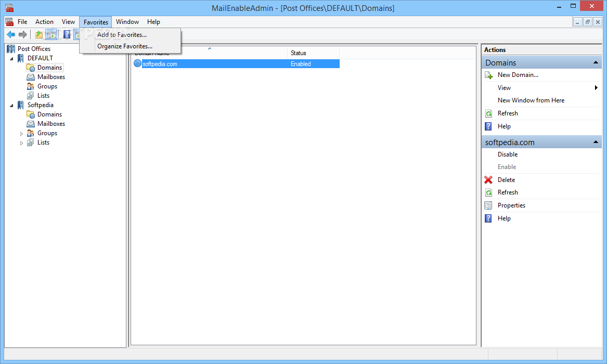
Task: Collapse the Domains actions section
Action: pos(596,63)
